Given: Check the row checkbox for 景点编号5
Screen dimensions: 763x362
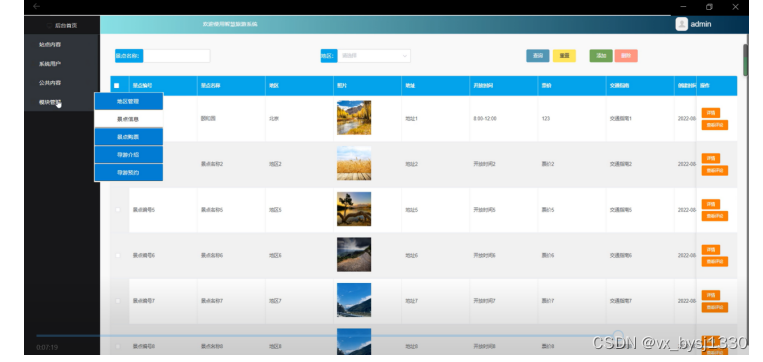Looking at the screenshot, I should click(117, 210).
